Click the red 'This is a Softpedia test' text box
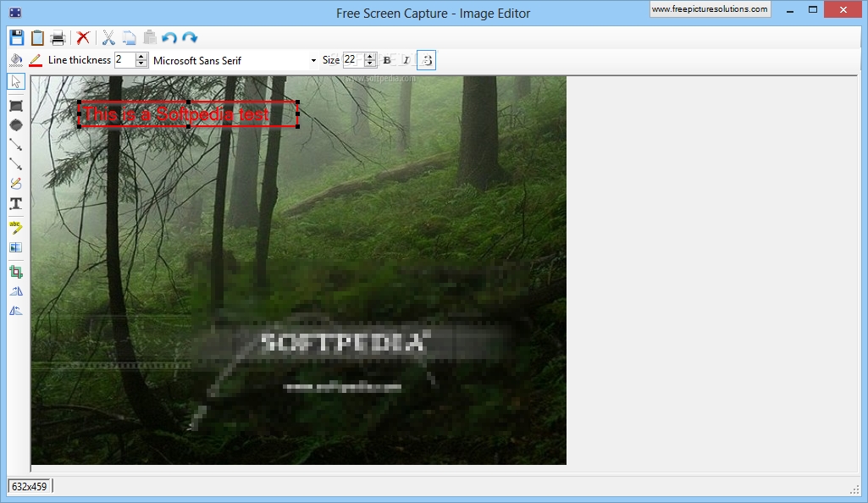This screenshot has width=868, height=503. point(188,114)
